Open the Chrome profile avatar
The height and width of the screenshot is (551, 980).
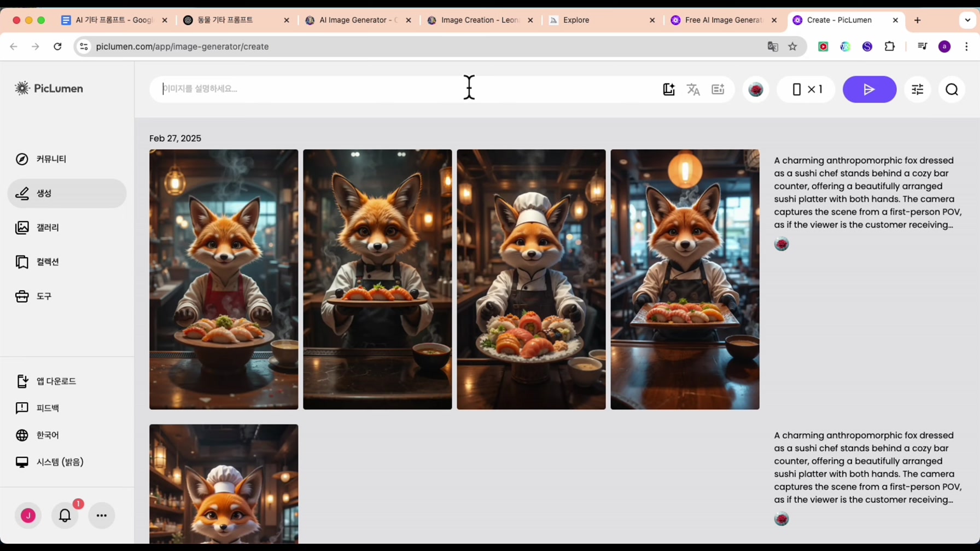click(x=944, y=47)
